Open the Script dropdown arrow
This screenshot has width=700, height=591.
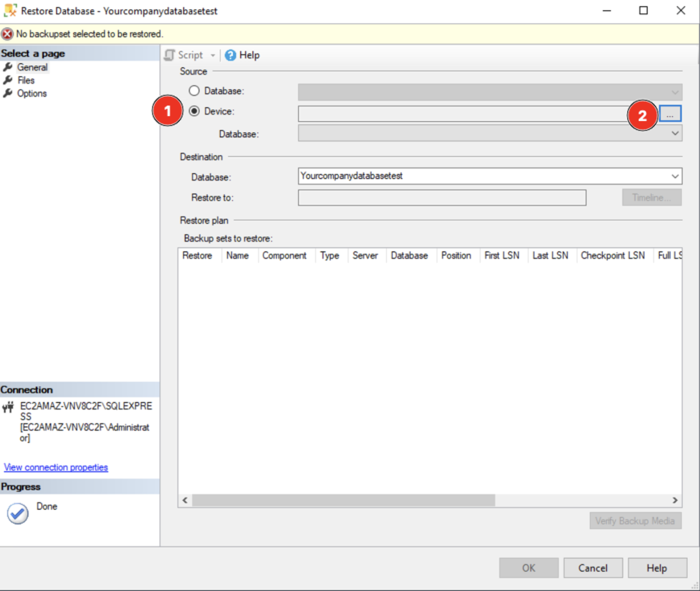pos(213,55)
